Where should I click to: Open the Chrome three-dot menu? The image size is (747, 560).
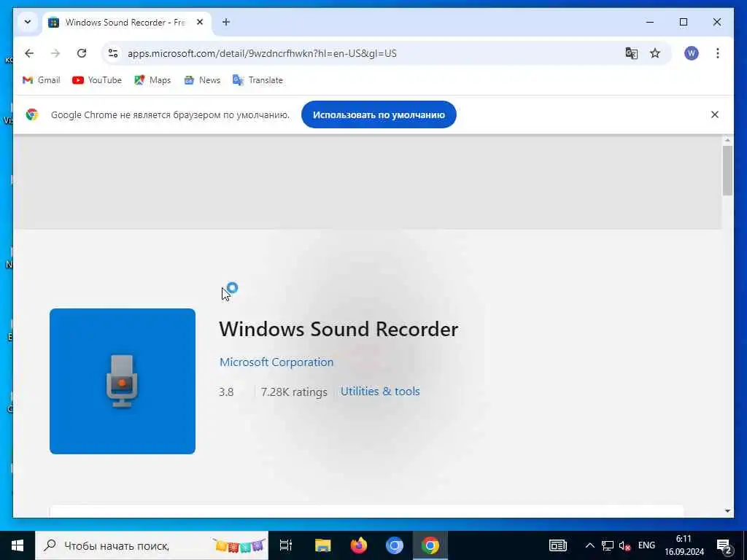[x=718, y=53]
